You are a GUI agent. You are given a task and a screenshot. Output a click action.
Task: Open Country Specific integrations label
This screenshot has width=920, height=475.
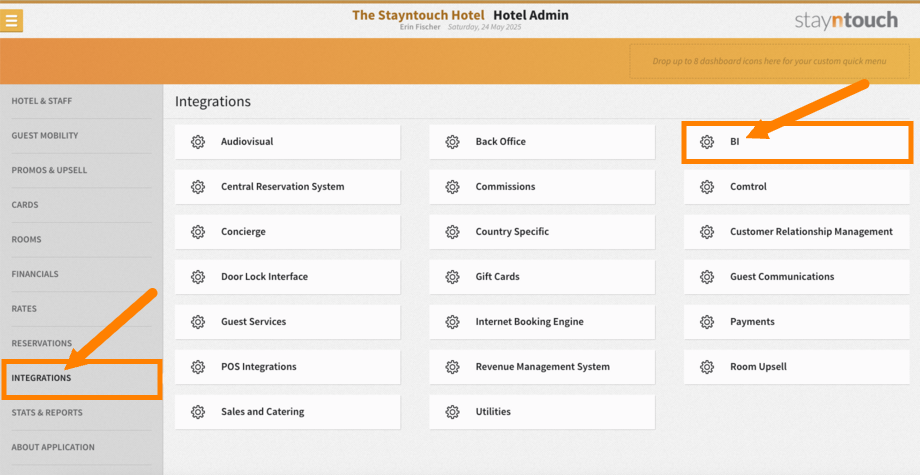tap(512, 232)
